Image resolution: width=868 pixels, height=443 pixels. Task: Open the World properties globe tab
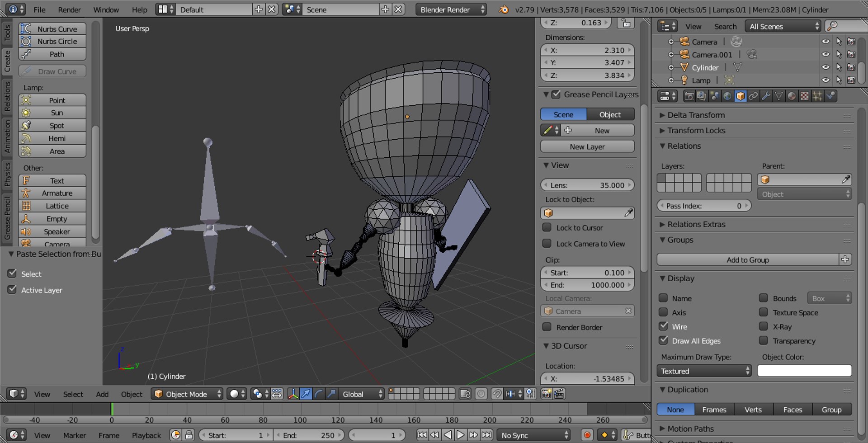click(727, 96)
